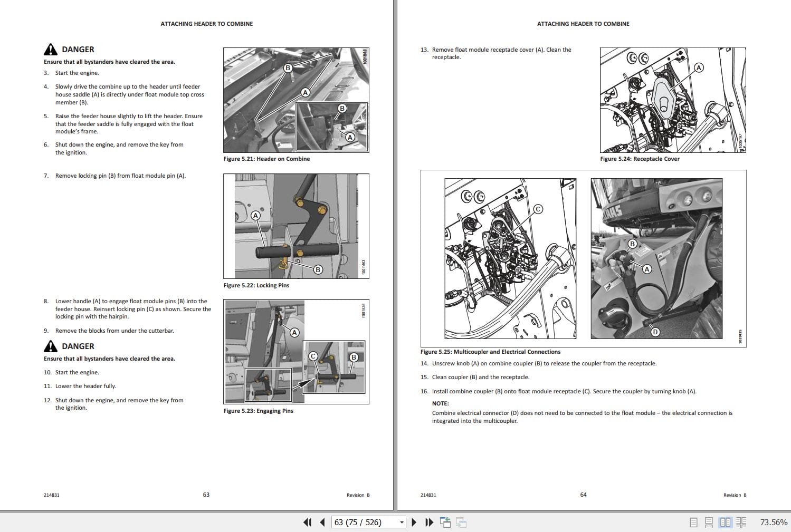This screenshot has width=791, height=532.
Task: Click the previous-view navigation history icon
Action: 445,522
